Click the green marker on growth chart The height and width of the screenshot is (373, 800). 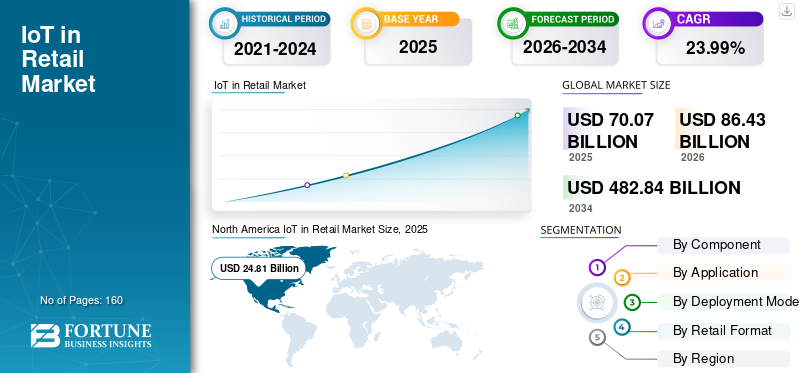[517, 115]
